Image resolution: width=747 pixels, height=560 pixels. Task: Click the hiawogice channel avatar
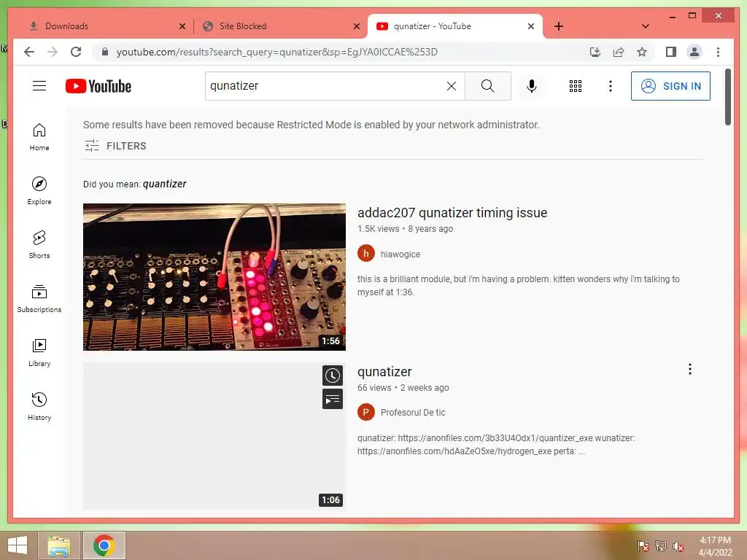[366, 254]
